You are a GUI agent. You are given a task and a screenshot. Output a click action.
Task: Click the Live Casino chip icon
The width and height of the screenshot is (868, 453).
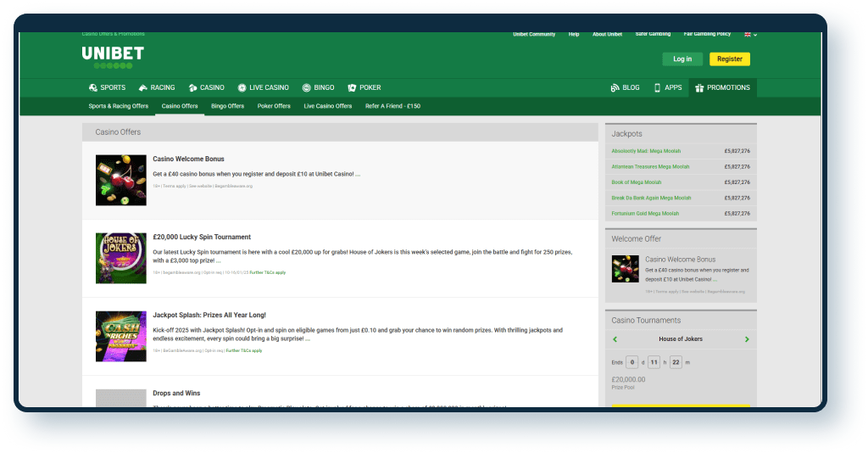(242, 87)
